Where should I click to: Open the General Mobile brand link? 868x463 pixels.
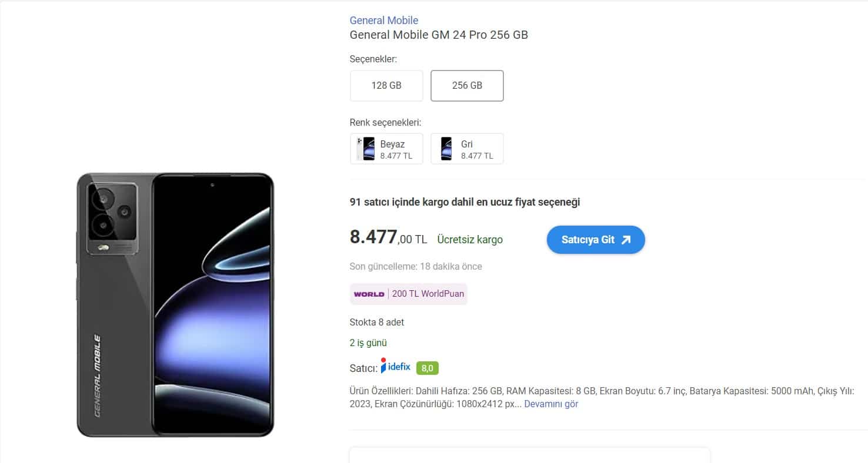click(384, 21)
